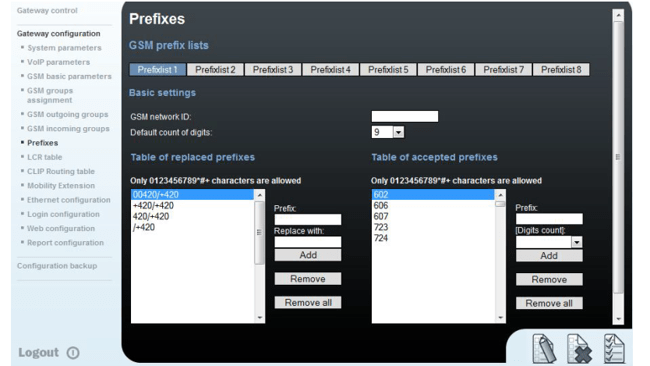The image size is (650, 366).
Task: Select accepted prefix 602
Action: tap(433, 194)
